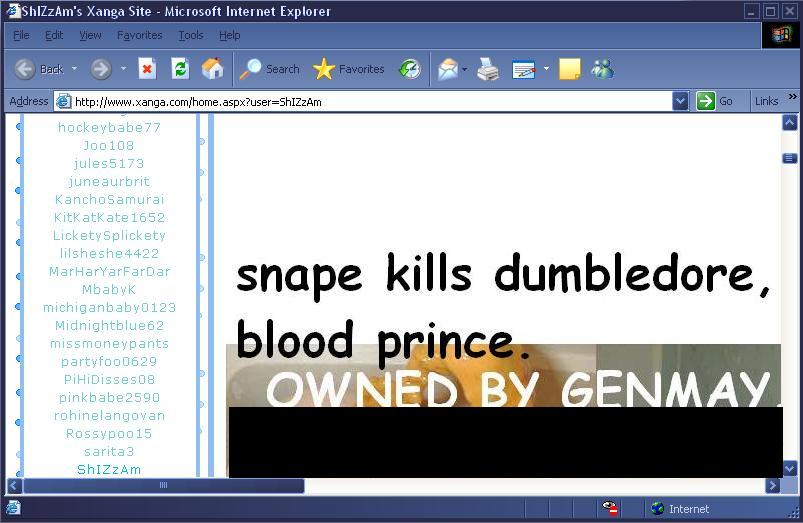Open the KitKatKate1652 profile link
The width and height of the screenshot is (803, 523).
point(109,217)
